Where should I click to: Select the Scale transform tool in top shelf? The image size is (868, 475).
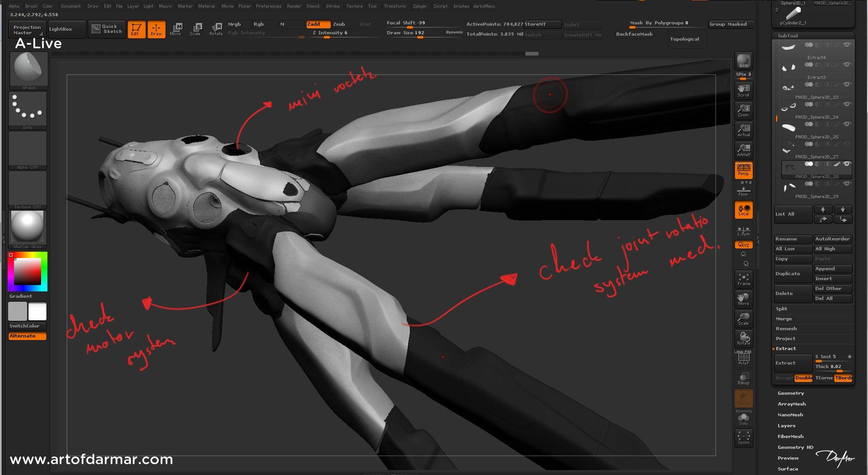195,29
